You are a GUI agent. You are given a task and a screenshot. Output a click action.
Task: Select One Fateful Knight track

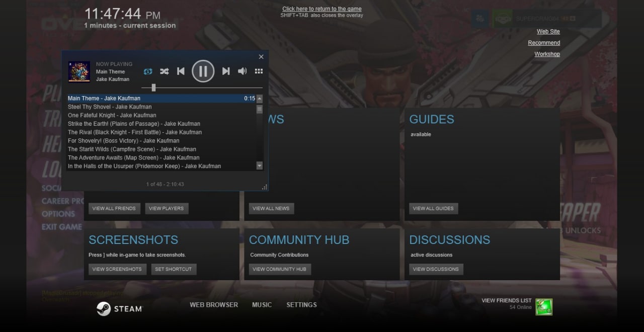162,115
